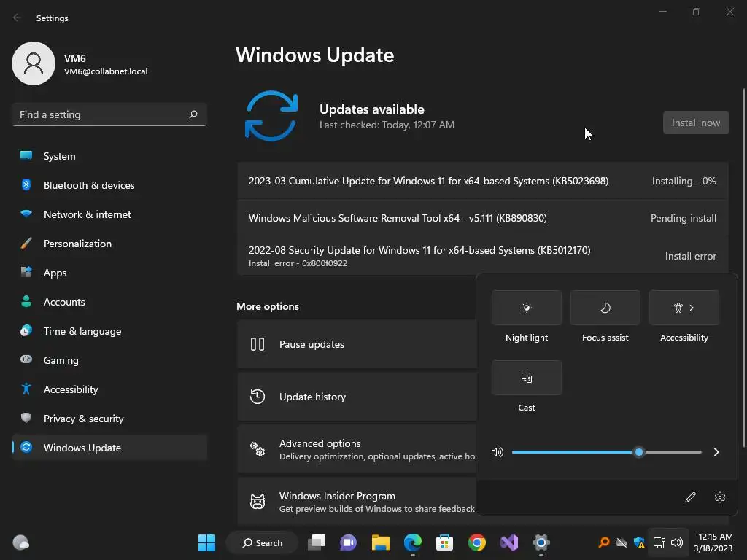Viewport: 747px width, 560px height.
Task: Click the Settings back arrow
Action: (x=17, y=17)
